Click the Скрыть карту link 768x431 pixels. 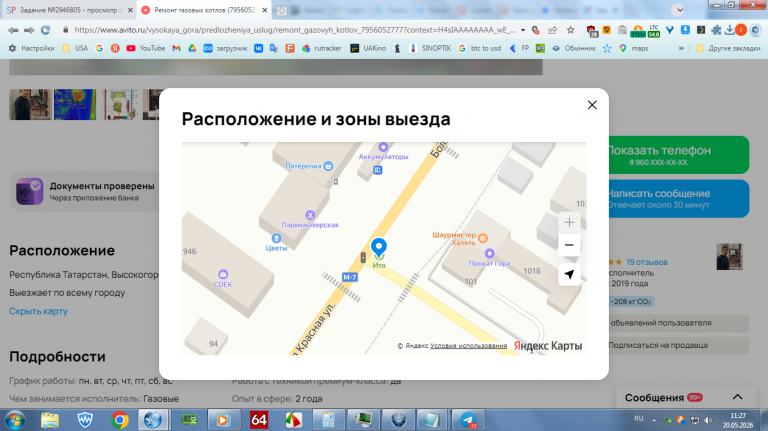pos(38,311)
